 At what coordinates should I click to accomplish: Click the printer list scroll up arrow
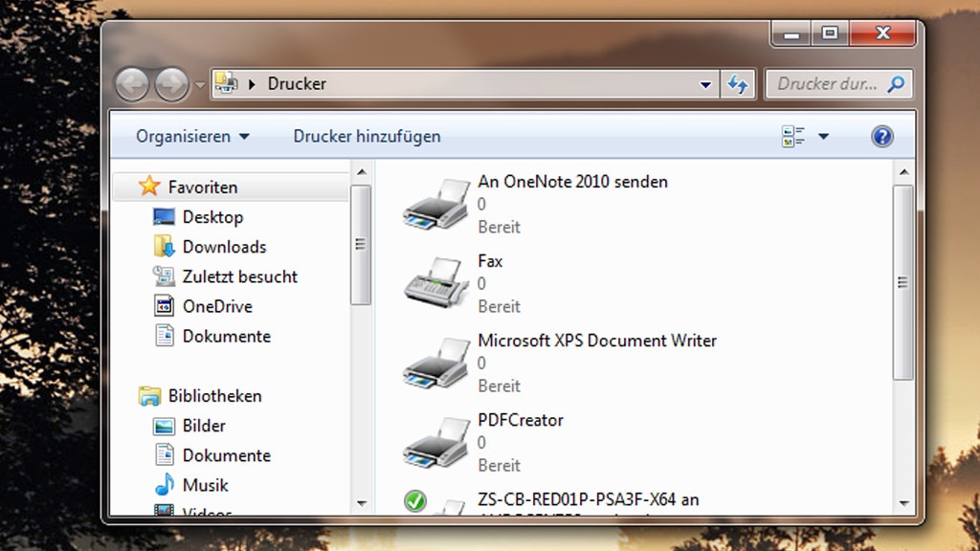[x=903, y=172]
